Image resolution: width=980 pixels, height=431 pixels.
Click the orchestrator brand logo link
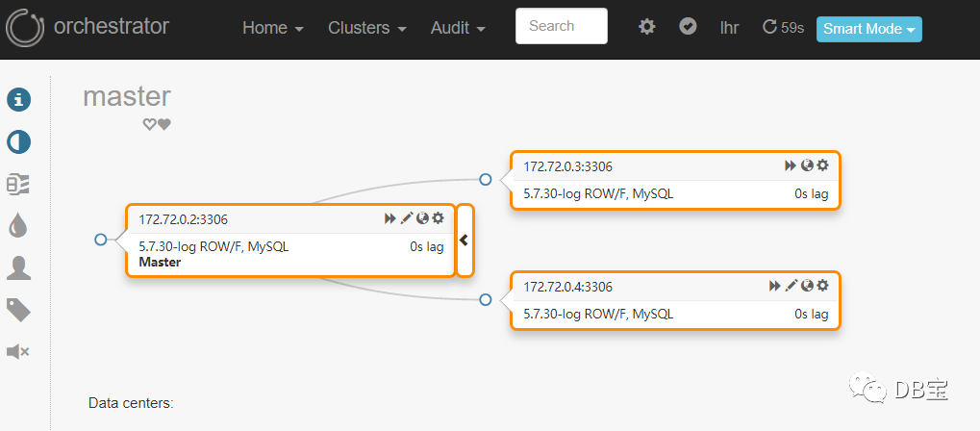(x=88, y=27)
